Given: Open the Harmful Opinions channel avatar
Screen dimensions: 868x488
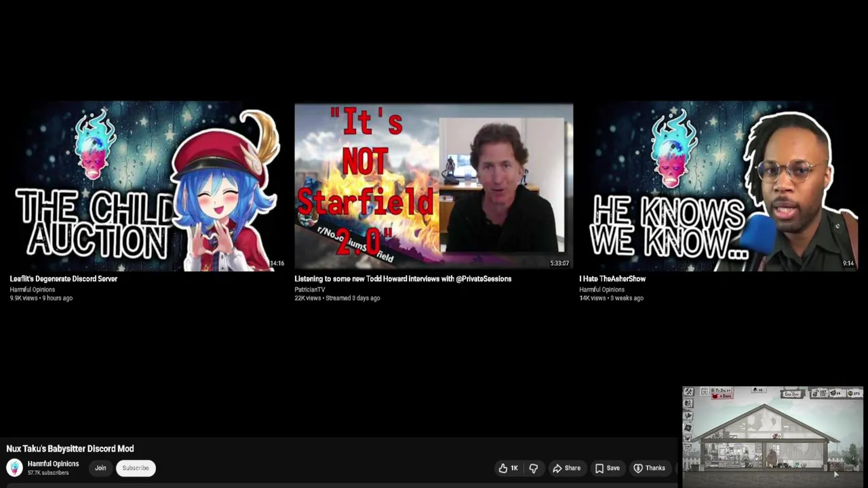Looking at the screenshot, I should pos(14,468).
